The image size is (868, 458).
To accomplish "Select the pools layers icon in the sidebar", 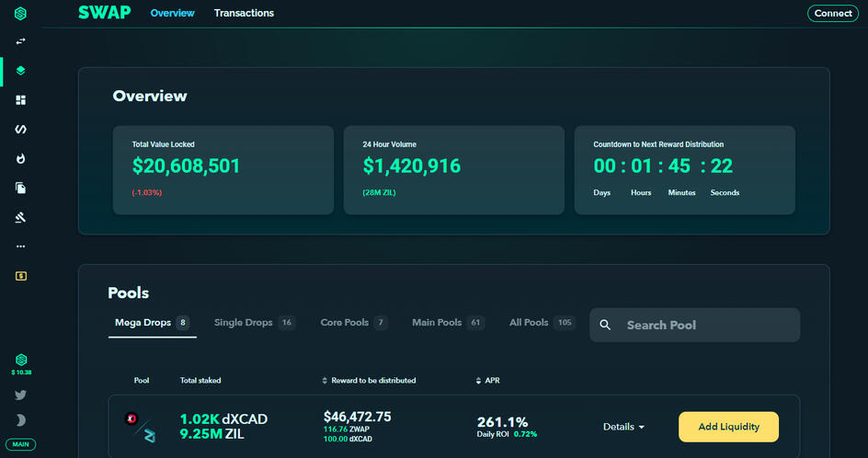I will [x=20, y=71].
